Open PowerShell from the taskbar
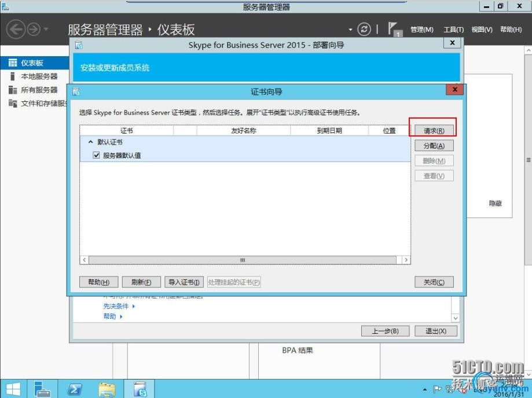The width and height of the screenshot is (532, 398). click(x=75, y=389)
